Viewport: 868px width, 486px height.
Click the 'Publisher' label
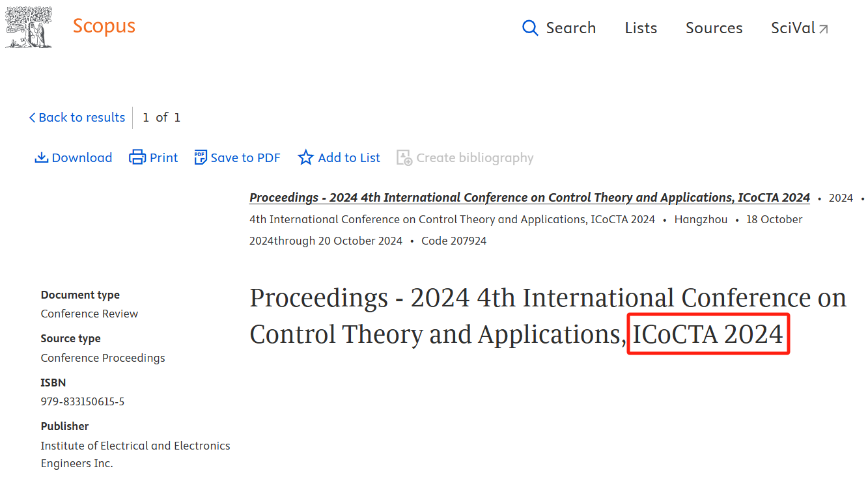click(64, 426)
